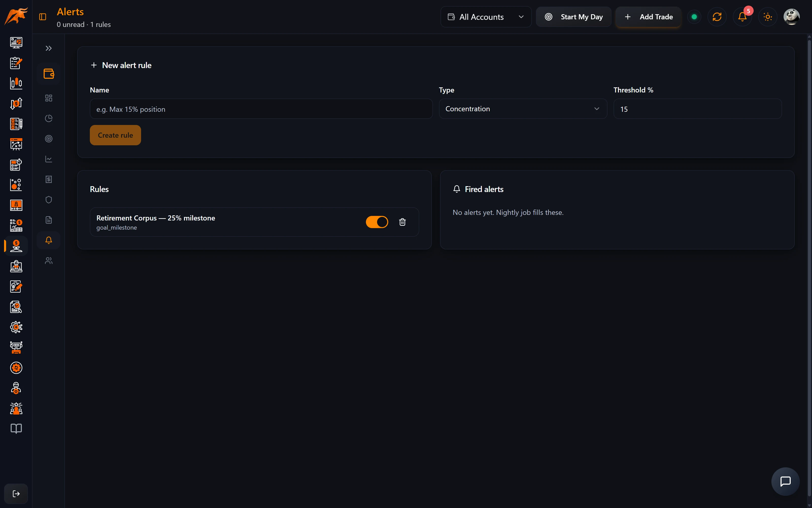Open the Concentration type dropdown

[523, 109]
